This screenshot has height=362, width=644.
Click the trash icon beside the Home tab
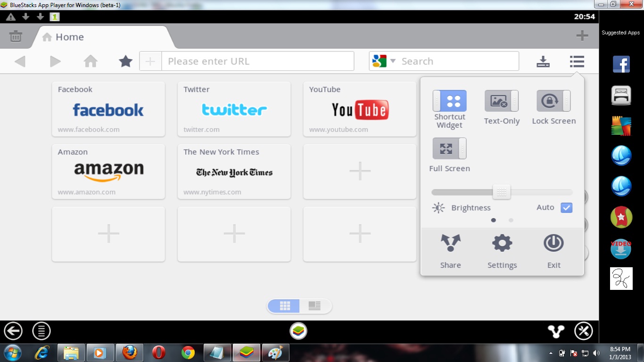16,36
